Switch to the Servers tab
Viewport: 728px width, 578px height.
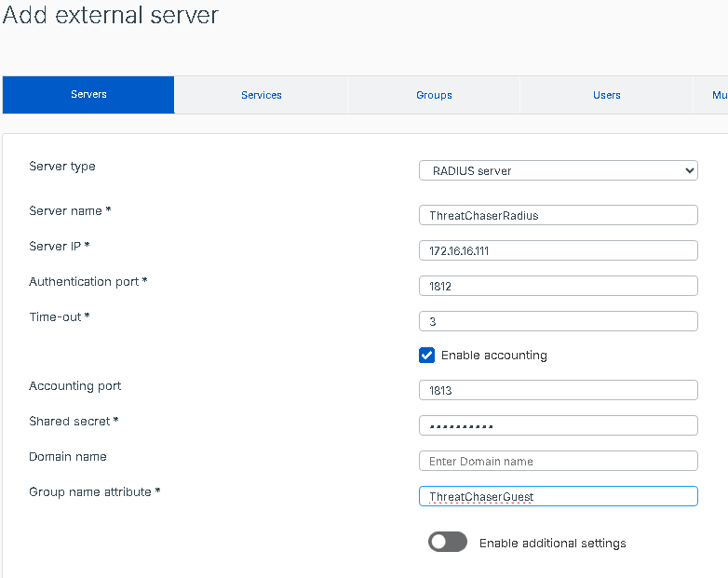pyautogui.click(x=88, y=95)
